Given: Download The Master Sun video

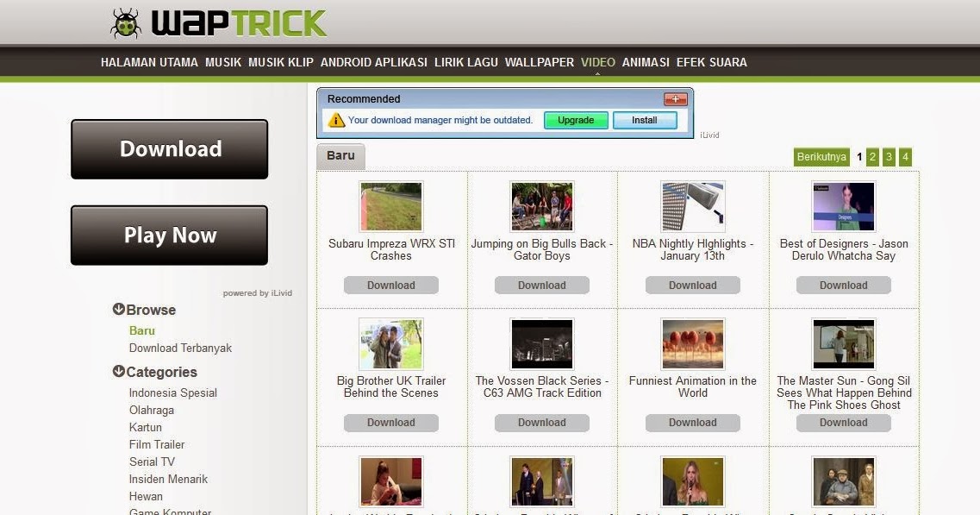Looking at the screenshot, I should [844, 423].
